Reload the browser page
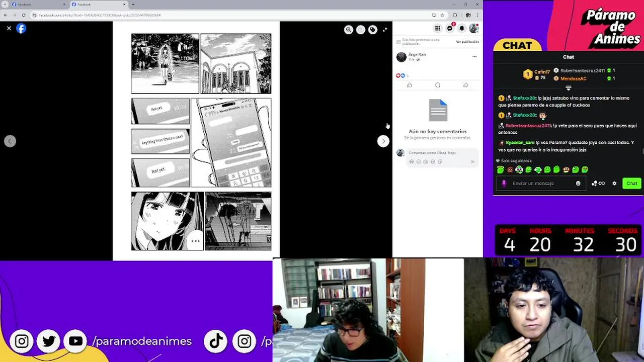 pyautogui.click(x=23, y=15)
